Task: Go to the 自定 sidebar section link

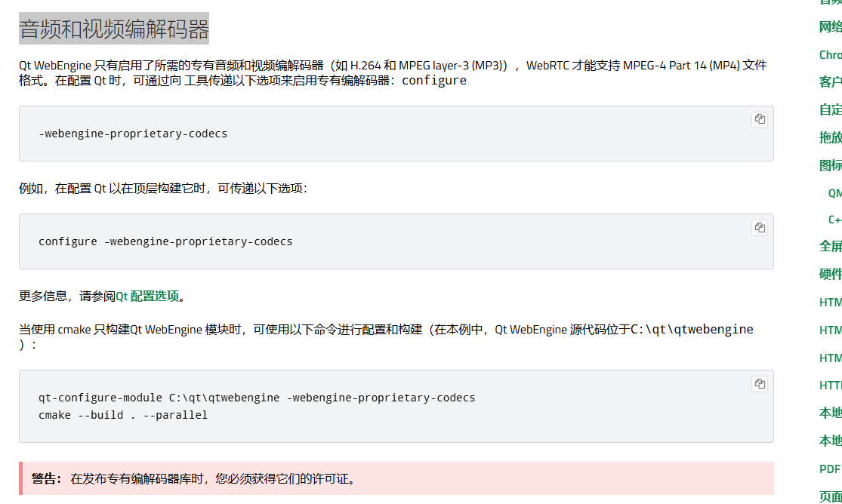Action: [830, 110]
